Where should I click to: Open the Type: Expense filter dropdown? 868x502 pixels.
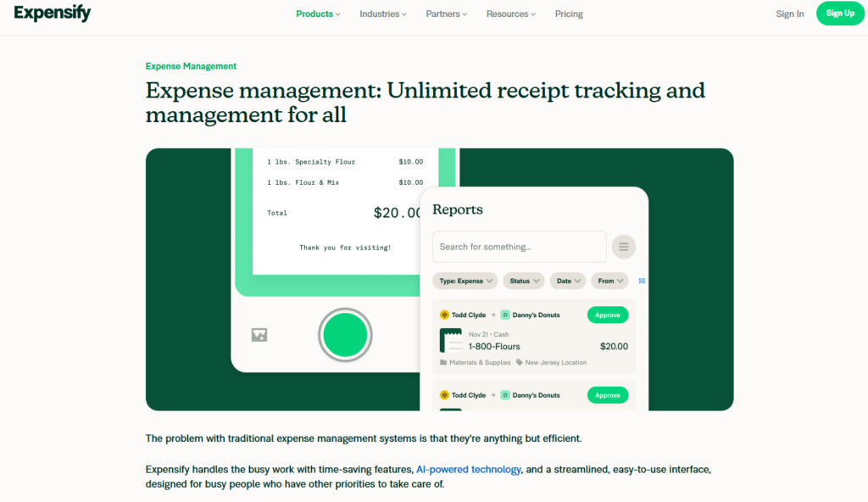pyautogui.click(x=465, y=281)
